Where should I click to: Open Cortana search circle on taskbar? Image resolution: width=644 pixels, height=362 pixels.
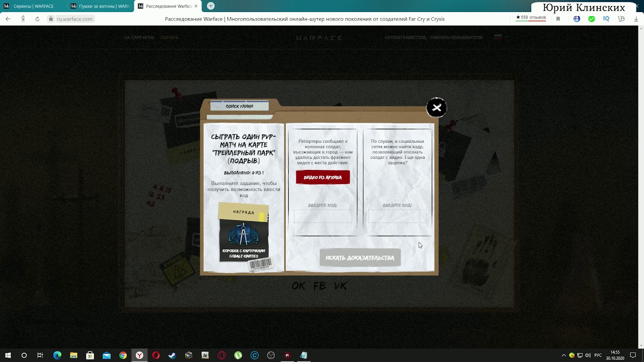24,355
